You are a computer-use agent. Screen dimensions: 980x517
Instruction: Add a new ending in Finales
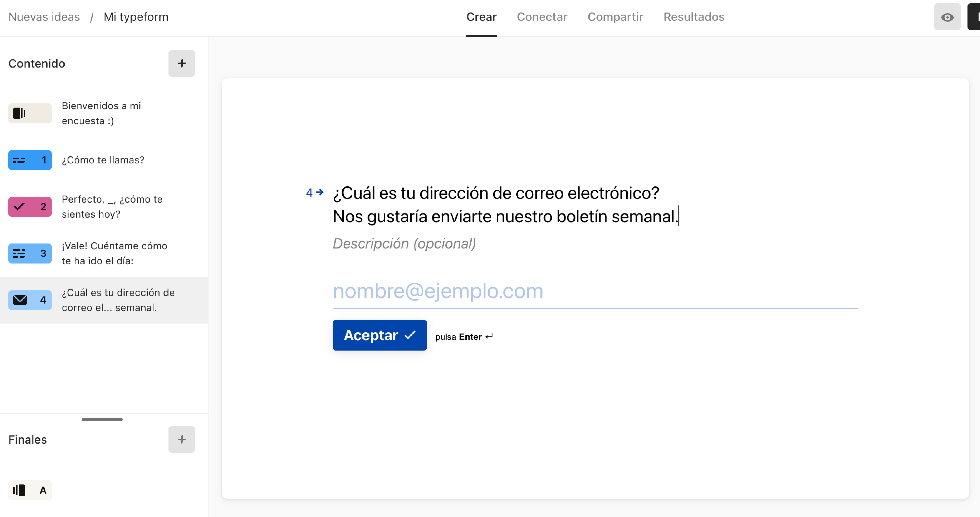pyautogui.click(x=181, y=439)
